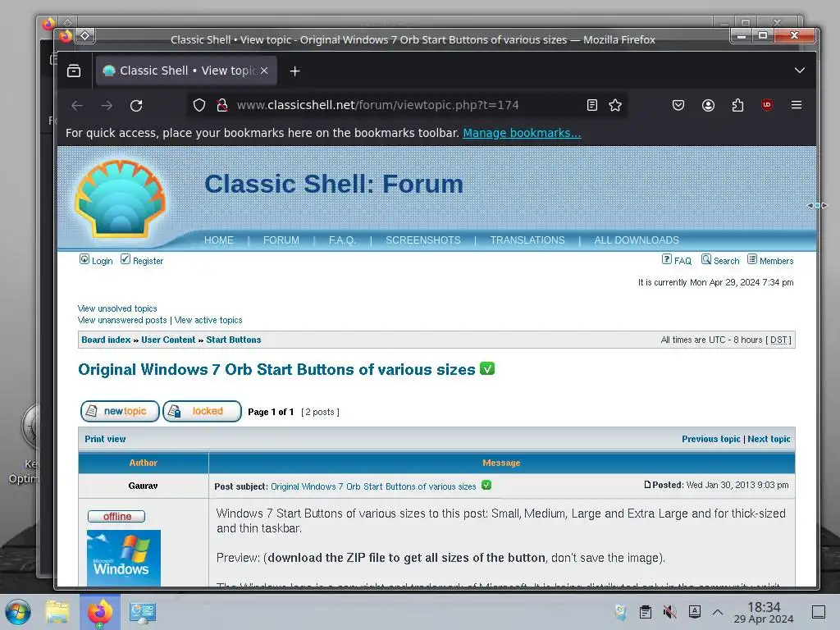Open TRANSLATIONS in the site navigation

point(527,240)
